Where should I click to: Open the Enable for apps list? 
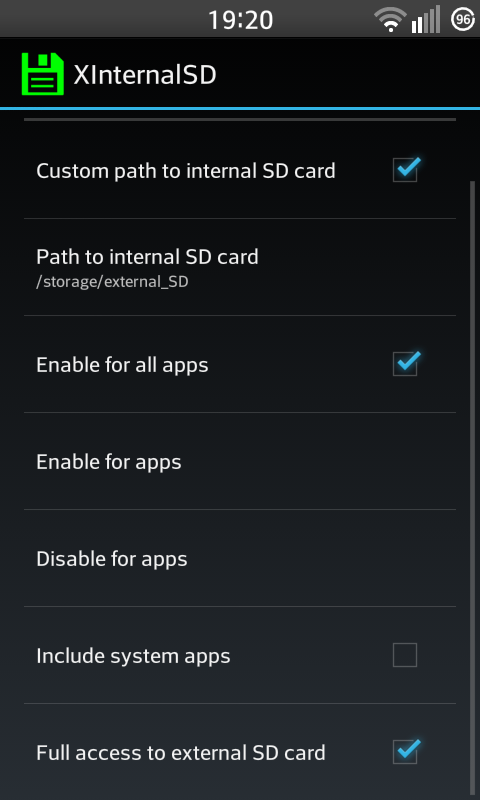click(240, 461)
